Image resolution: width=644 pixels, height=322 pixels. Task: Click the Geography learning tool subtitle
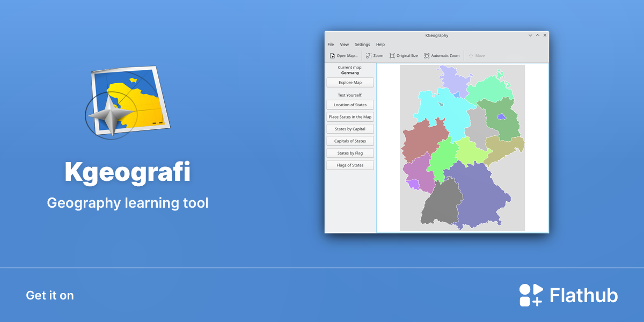128,203
